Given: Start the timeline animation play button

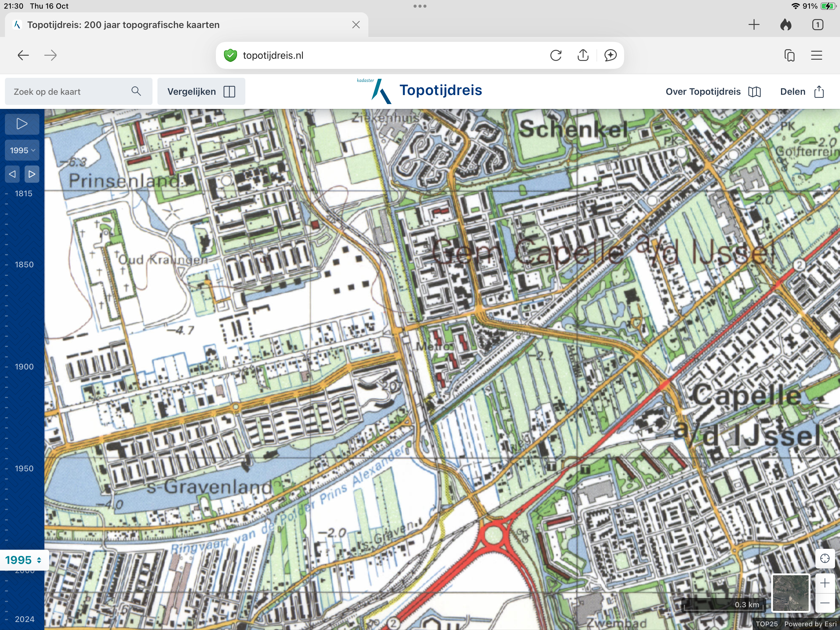Looking at the screenshot, I should click(x=22, y=124).
